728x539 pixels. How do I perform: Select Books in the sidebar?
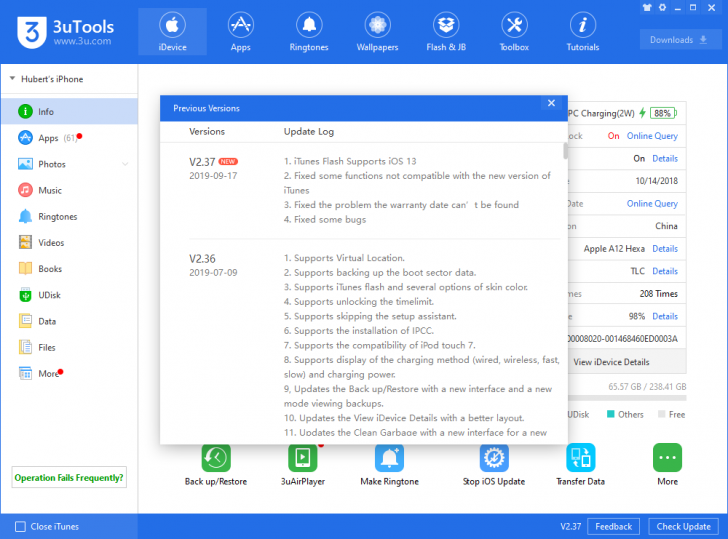pos(69,269)
